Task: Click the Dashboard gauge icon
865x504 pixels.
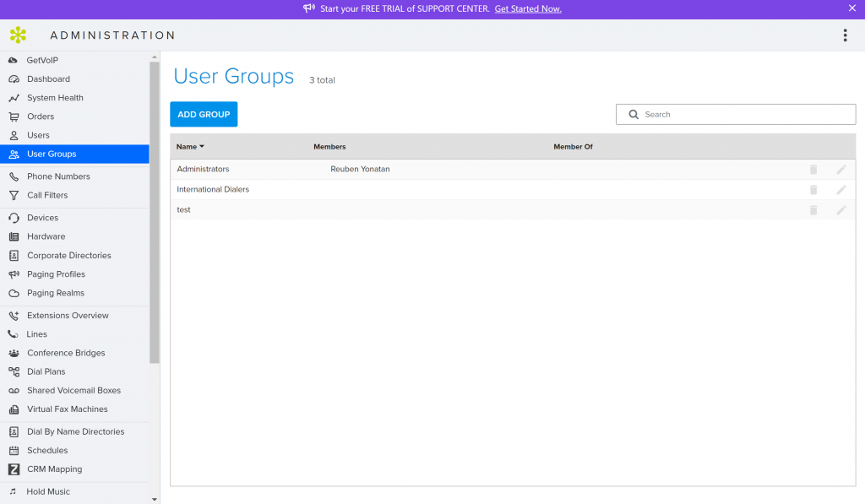Action: [x=14, y=79]
